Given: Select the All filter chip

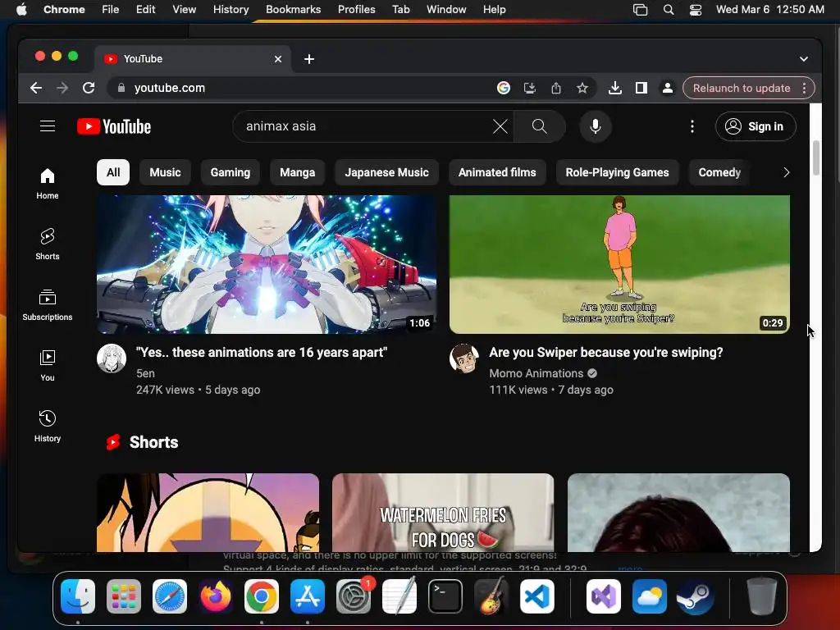Looking at the screenshot, I should tap(113, 172).
